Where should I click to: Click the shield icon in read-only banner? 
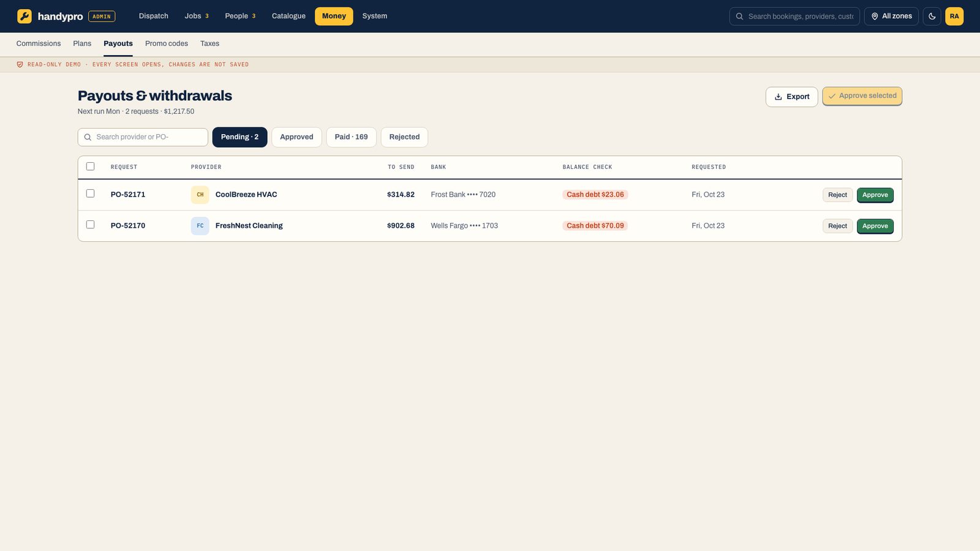pos(20,64)
